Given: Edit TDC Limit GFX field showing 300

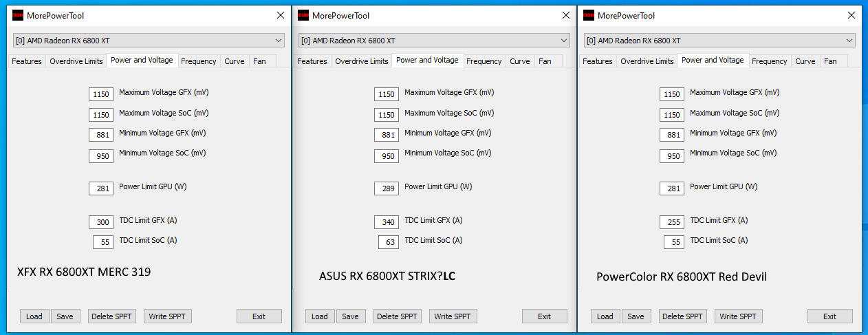Looking at the screenshot, I should tap(101, 222).
